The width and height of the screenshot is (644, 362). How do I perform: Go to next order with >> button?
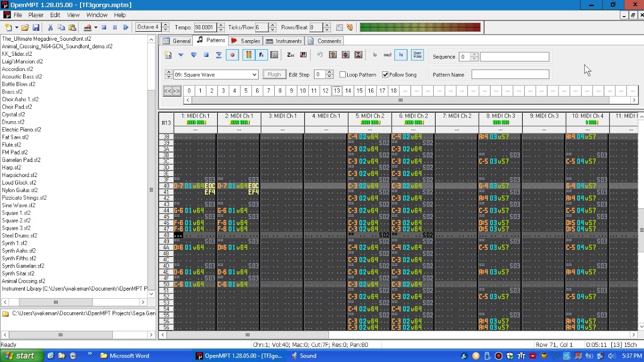(x=176, y=91)
